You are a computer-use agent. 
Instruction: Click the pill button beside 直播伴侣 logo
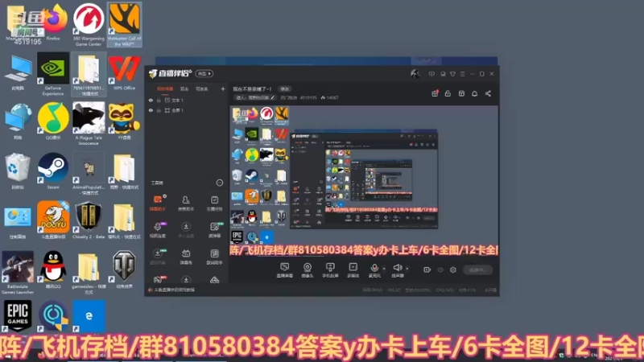click(x=204, y=73)
